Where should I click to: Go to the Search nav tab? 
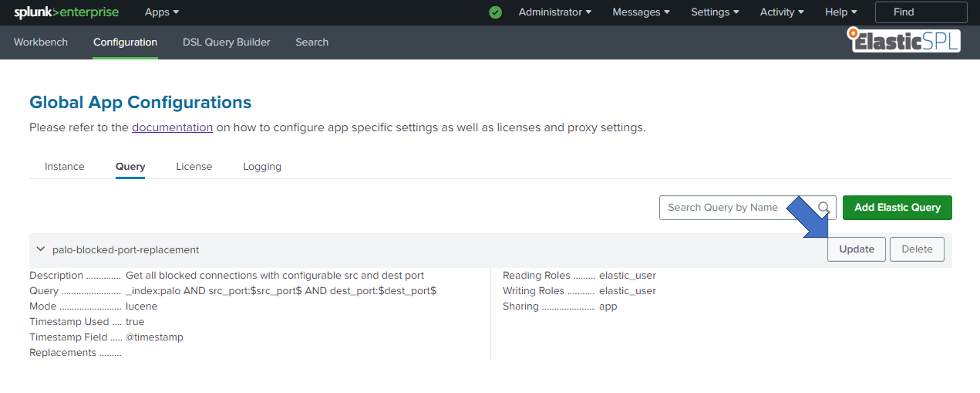pos(312,42)
